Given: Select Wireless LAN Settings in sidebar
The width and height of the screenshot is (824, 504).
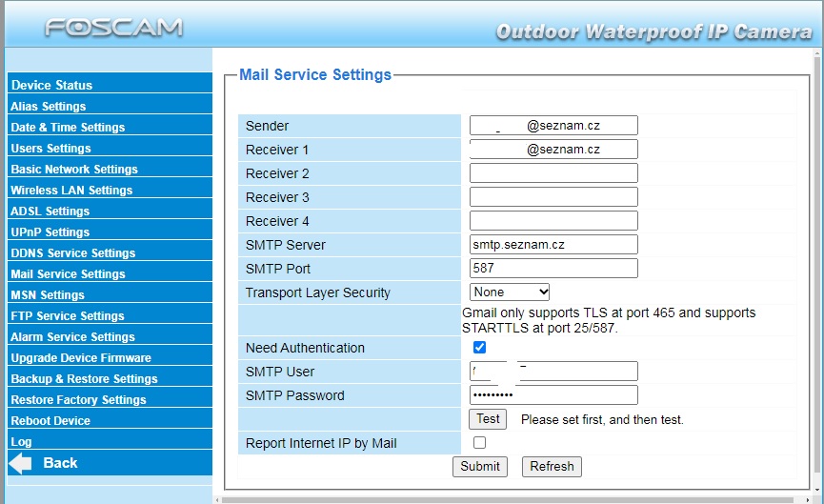Looking at the screenshot, I should [x=71, y=191].
